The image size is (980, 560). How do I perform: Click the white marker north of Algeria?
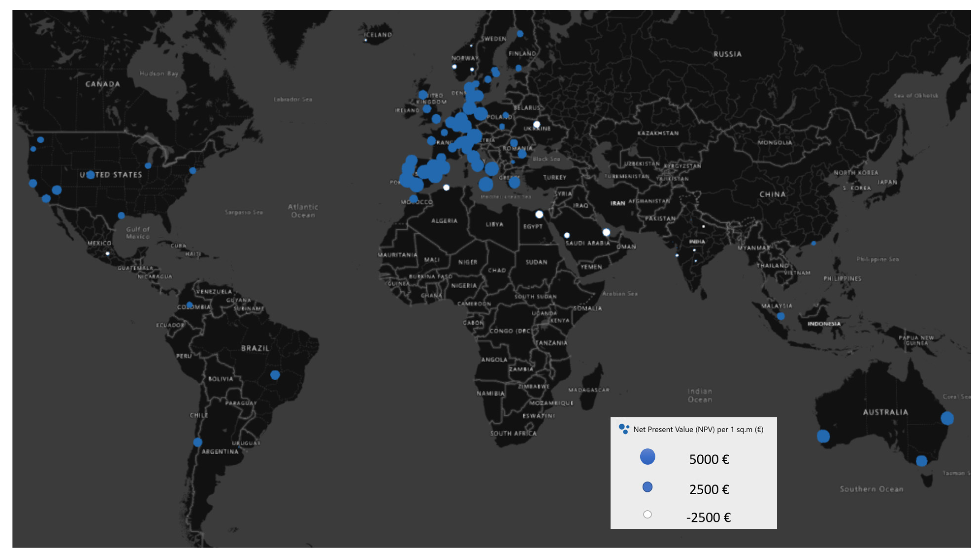tap(446, 188)
